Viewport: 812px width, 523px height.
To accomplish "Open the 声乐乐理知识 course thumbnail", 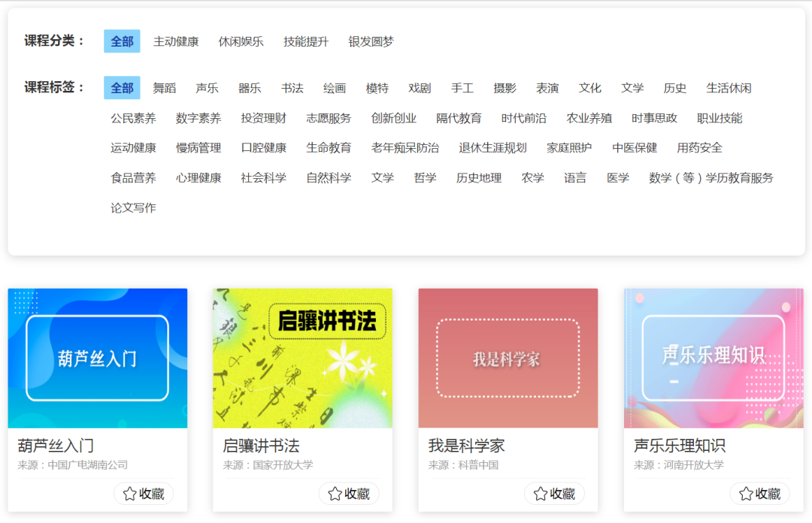I will tap(713, 358).
